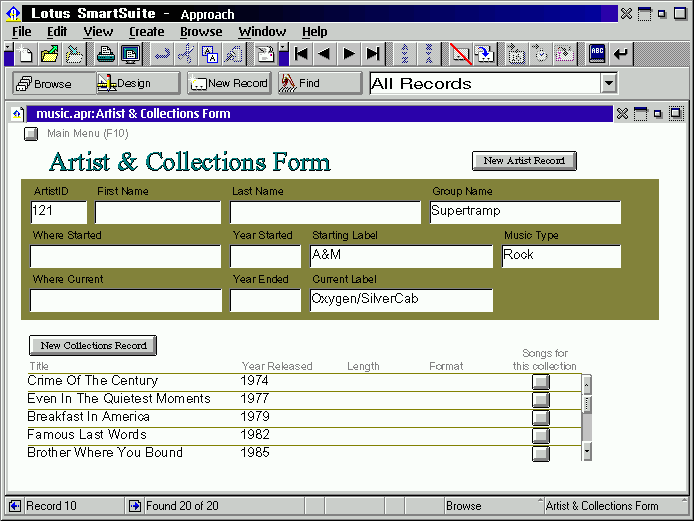
Task: Switch to Design mode
Action: click(138, 83)
